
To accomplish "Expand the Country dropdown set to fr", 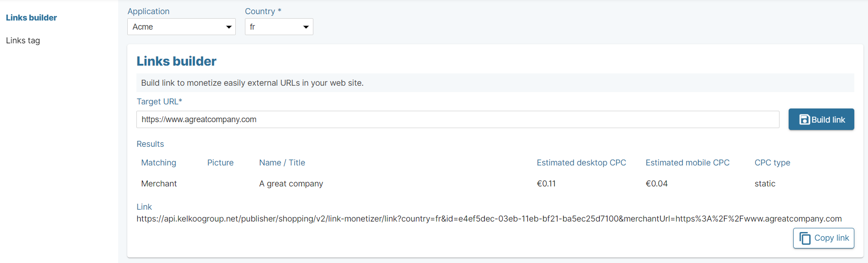I will [x=279, y=27].
